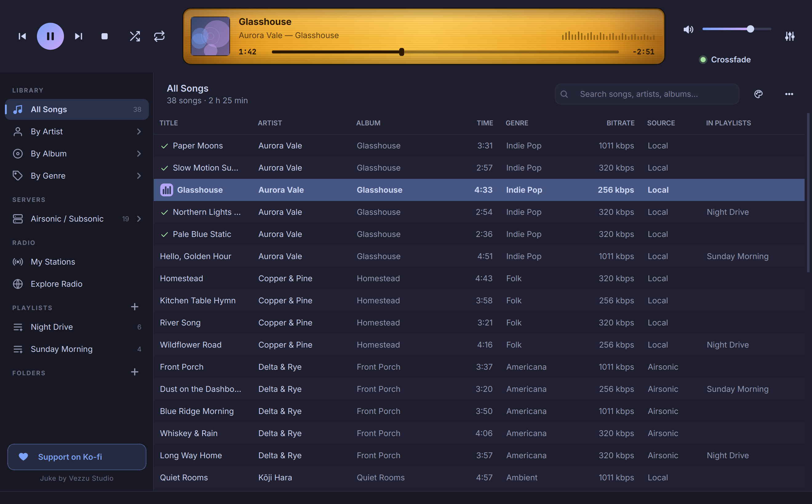
Task: Sort by the Time column header
Action: coord(485,123)
